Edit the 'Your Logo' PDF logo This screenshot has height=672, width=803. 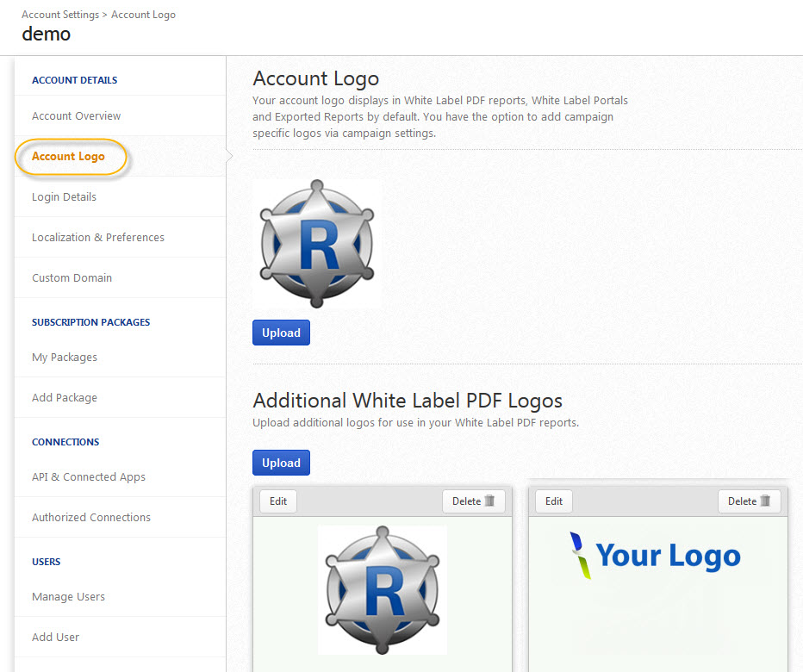[554, 501]
